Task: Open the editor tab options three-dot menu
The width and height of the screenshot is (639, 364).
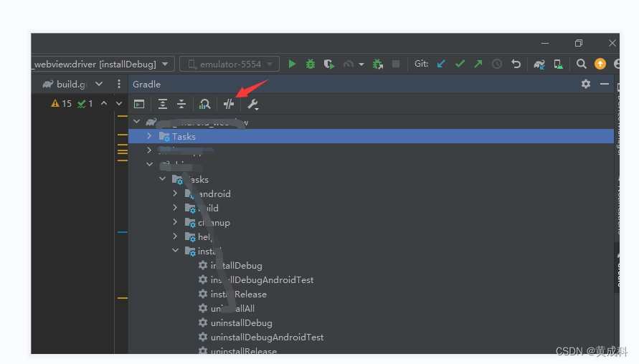Action: coord(118,84)
